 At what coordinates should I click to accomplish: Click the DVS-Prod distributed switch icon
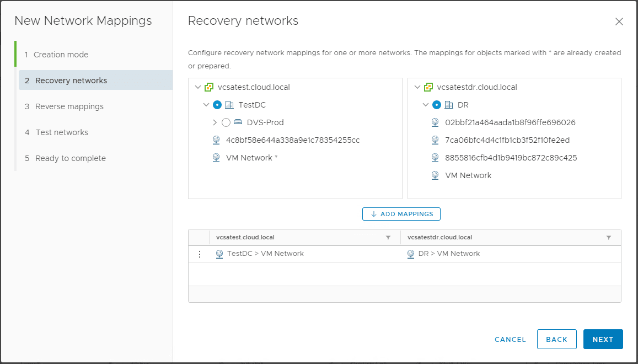click(237, 122)
